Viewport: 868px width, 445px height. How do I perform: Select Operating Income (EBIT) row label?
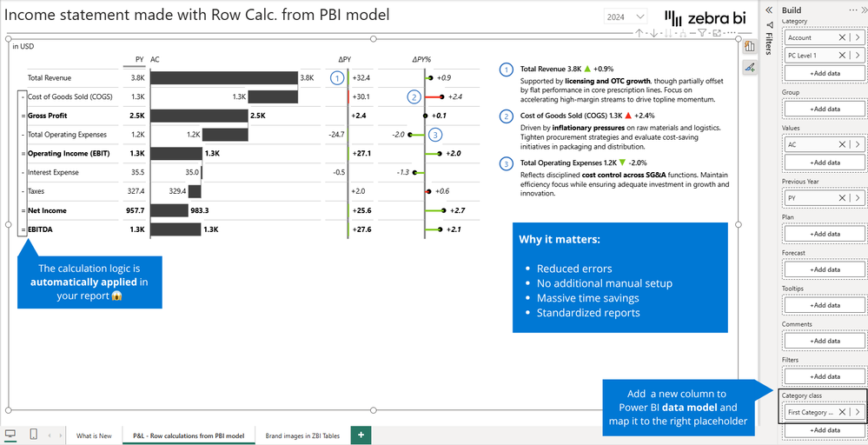(67, 153)
